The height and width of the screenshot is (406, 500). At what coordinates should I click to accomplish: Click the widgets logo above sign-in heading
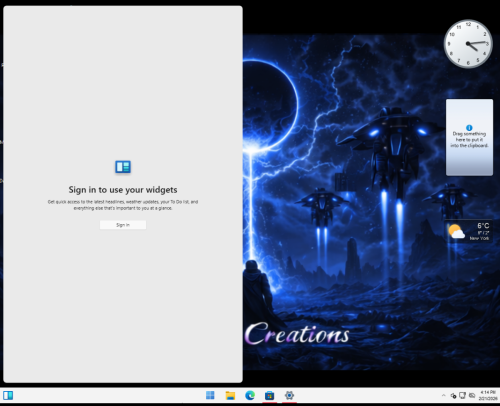pos(123,167)
